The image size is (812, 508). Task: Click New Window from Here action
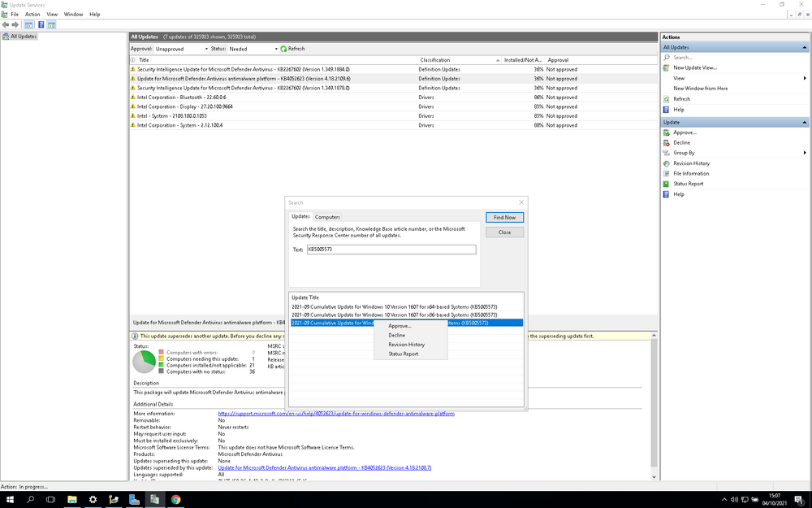pos(700,89)
